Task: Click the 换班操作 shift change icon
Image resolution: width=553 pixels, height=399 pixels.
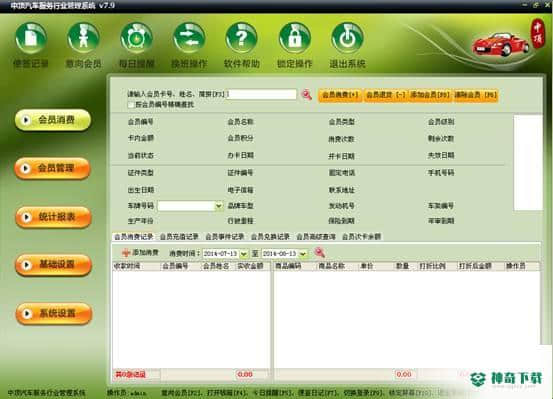Action: 189,39
